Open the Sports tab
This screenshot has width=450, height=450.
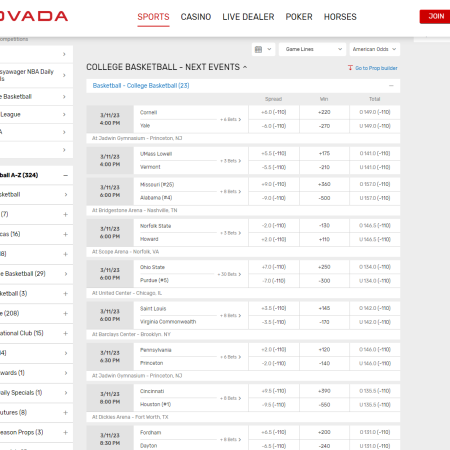click(153, 17)
